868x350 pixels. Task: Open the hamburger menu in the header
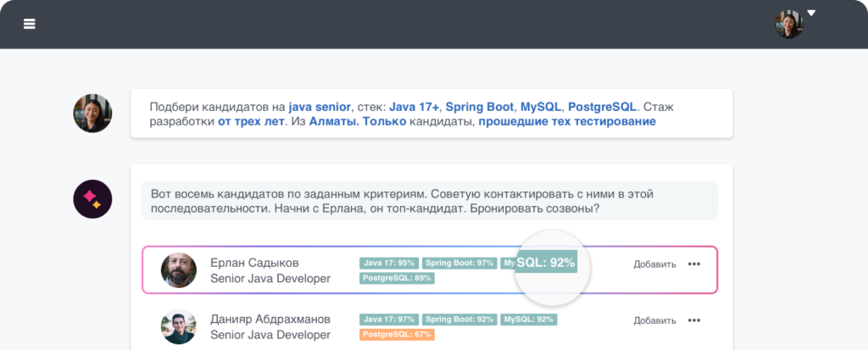[x=30, y=24]
